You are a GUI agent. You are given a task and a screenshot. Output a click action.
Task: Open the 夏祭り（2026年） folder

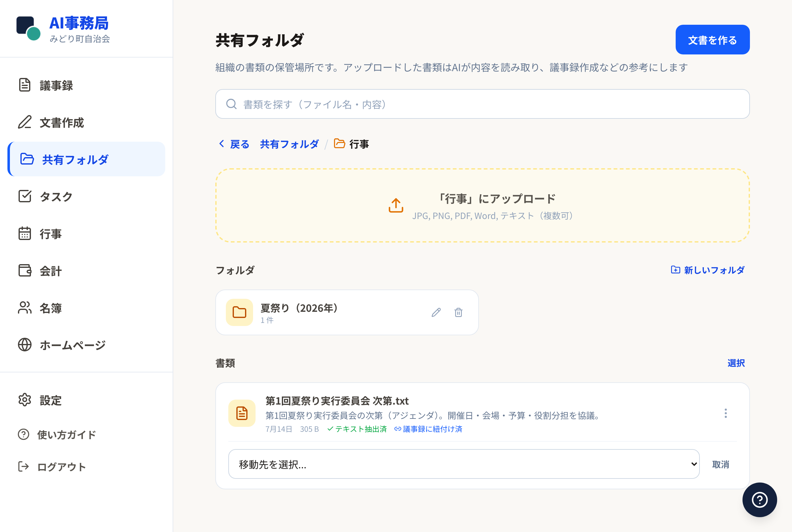(347, 312)
